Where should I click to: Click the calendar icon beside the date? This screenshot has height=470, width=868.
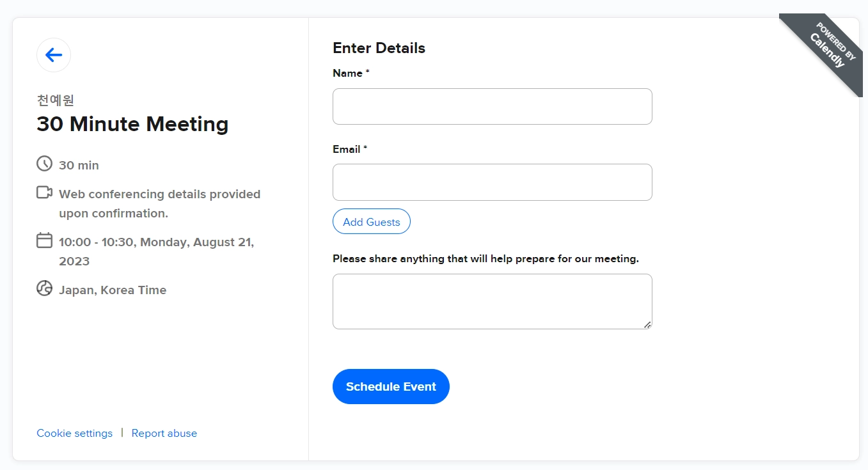[x=44, y=240]
